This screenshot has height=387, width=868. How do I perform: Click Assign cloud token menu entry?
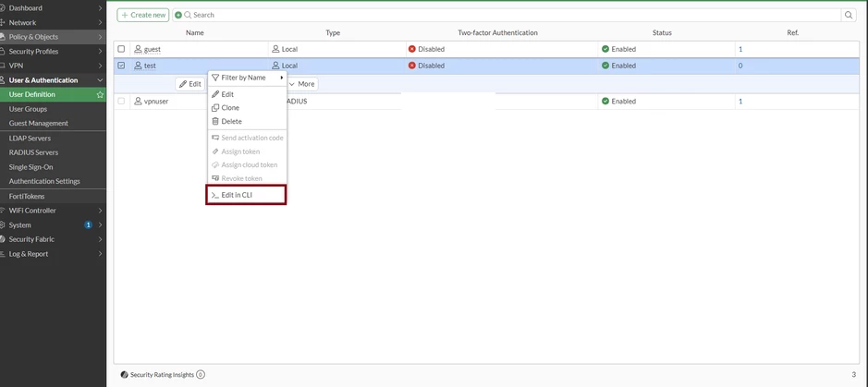(247, 164)
